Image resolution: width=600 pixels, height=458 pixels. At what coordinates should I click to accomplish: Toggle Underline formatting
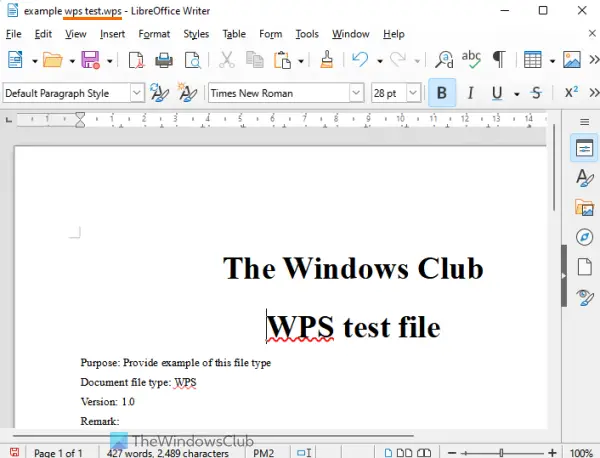tap(497, 93)
